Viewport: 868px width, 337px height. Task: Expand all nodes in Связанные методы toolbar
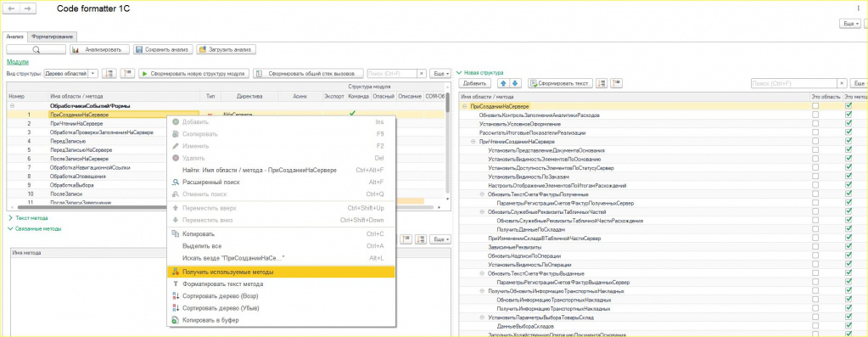point(421,239)
